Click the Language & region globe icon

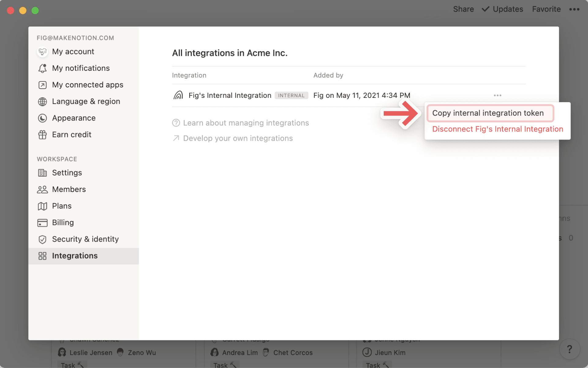(x=43, y=101)
